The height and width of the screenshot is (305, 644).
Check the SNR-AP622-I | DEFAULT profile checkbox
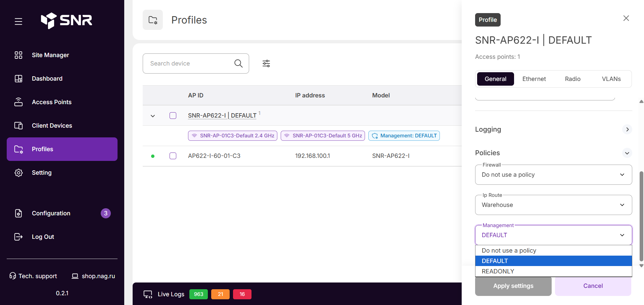pyautogui.click(x=173, y=116)
